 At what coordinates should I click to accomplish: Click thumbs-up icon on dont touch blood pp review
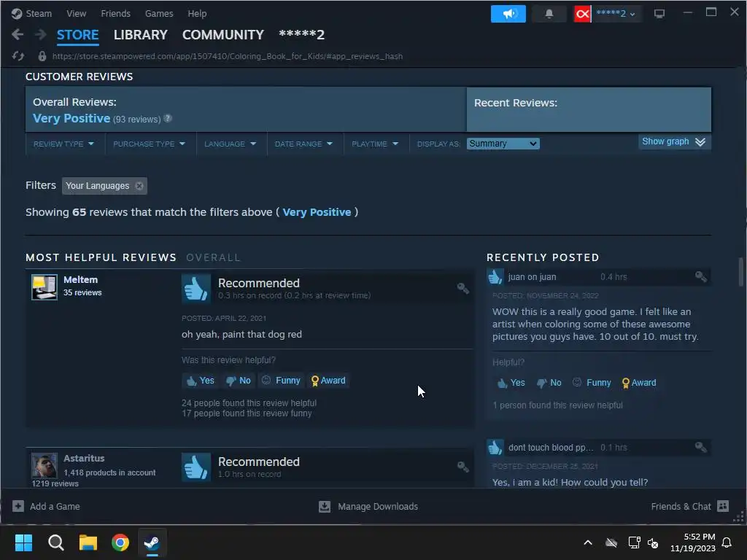[495, 447]
